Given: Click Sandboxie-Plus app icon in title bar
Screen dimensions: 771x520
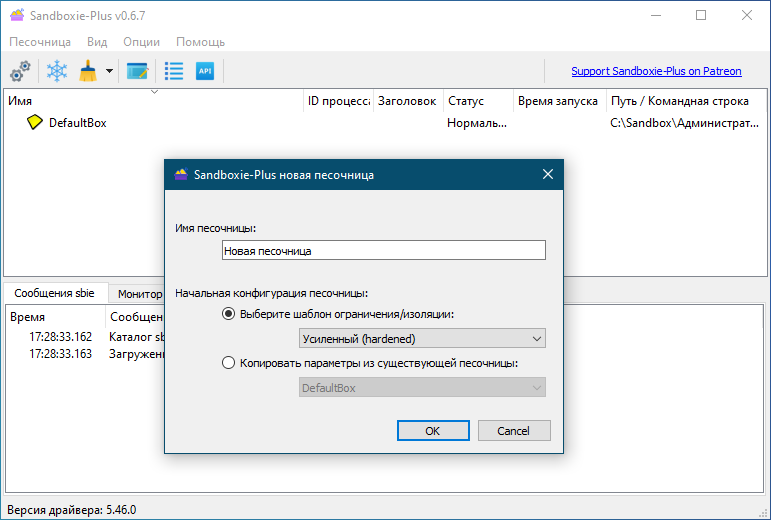Looking at the screenshot, I should pos(17,15).
